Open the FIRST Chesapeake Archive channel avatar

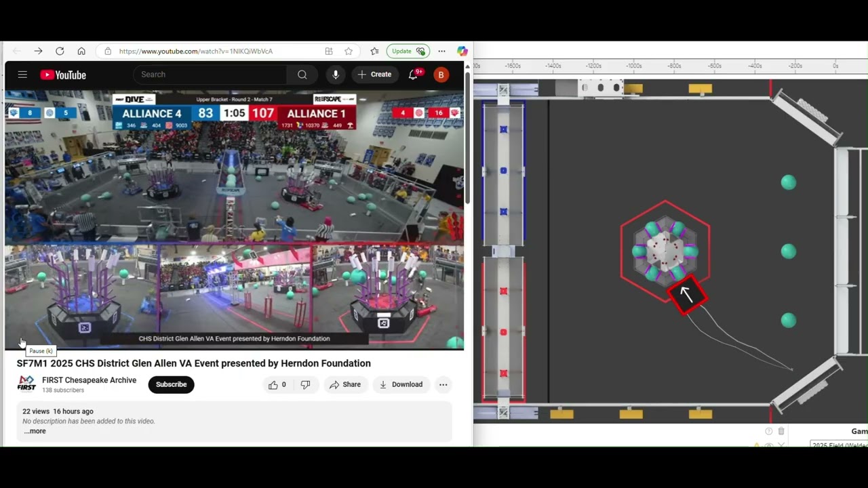tap(26, 384)
